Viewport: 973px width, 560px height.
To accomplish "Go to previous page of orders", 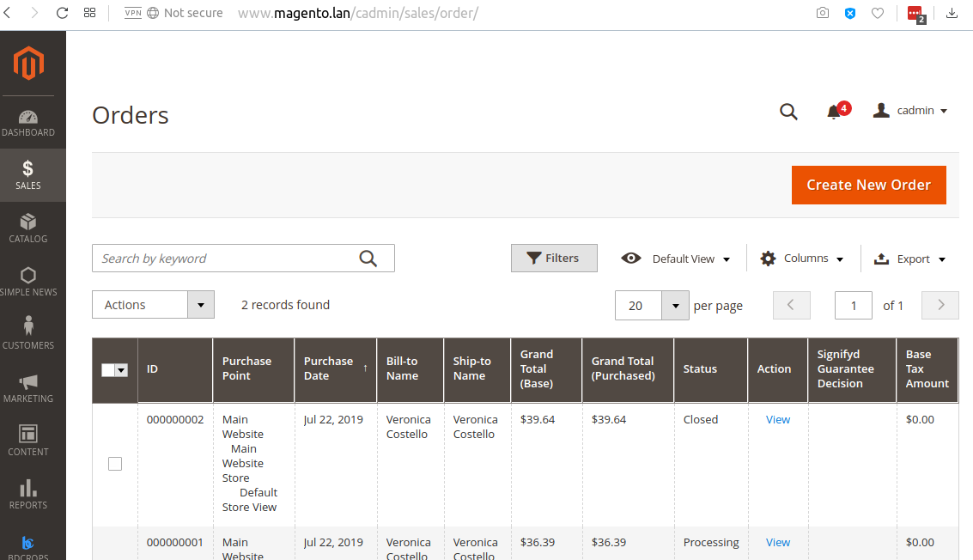I will pos(791,305).
